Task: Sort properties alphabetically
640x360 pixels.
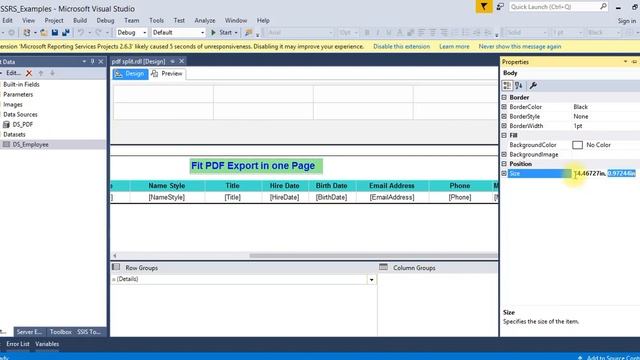Action: [519, 85]
